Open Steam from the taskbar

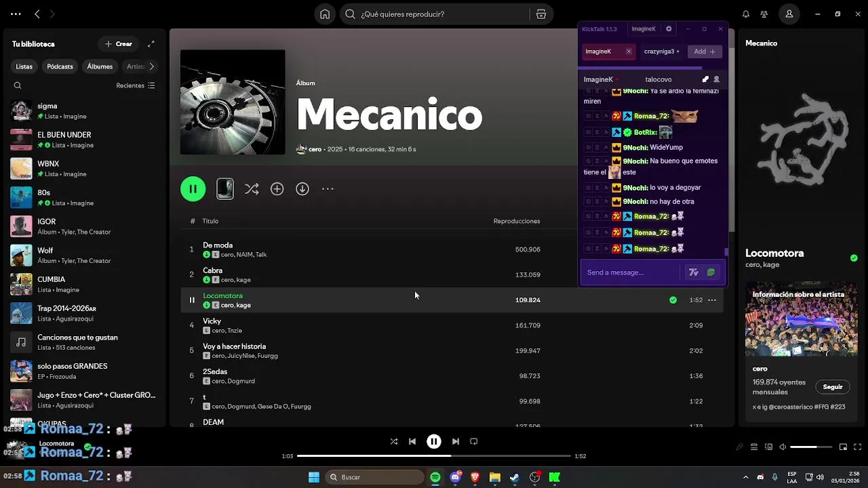(515, 477)
